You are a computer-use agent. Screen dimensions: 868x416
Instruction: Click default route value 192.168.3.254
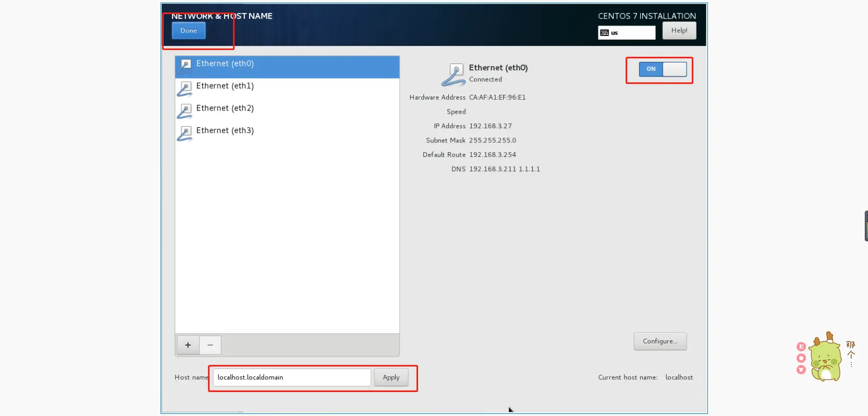coord(493,155)
